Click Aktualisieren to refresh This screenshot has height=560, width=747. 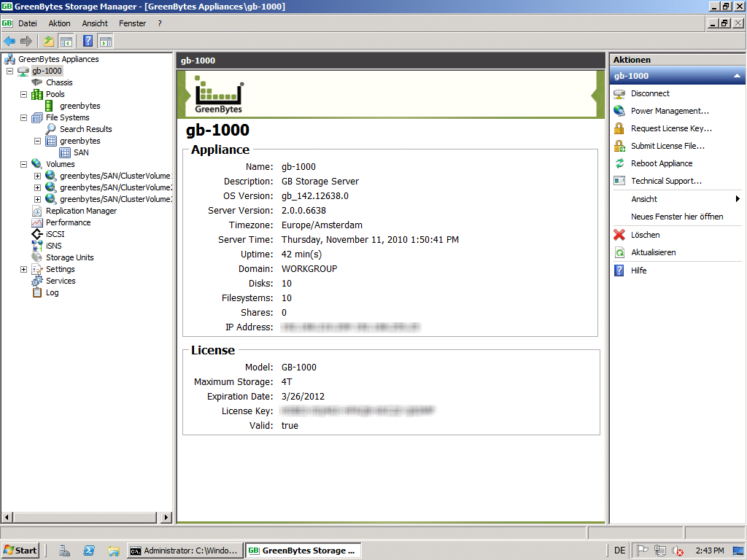(653, 252)
